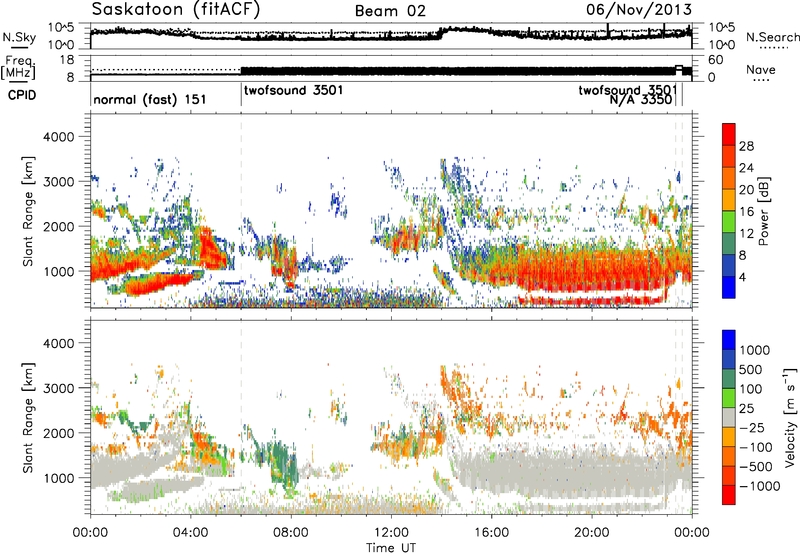Viewport: 800px width, 554px height.
Task: Click the 'N/A 3350' CPID label
Action: click(641, 99)
